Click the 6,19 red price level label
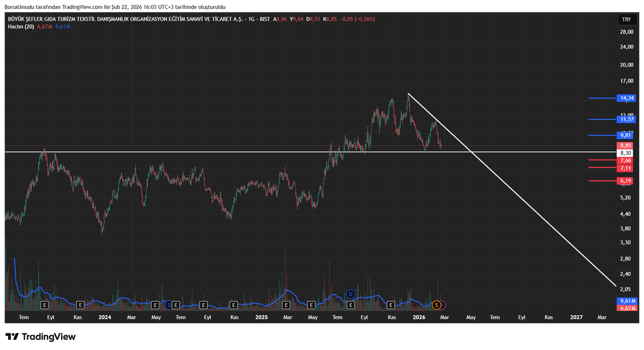This screenshot has width=644, height=350. pos(625,181)
